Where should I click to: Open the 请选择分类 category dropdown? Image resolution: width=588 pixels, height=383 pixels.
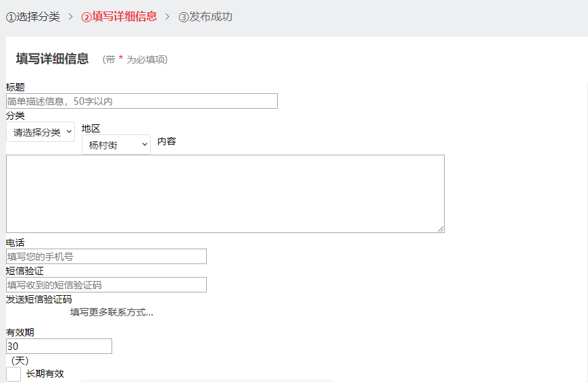pyautogui.click(x=41, y=132)
